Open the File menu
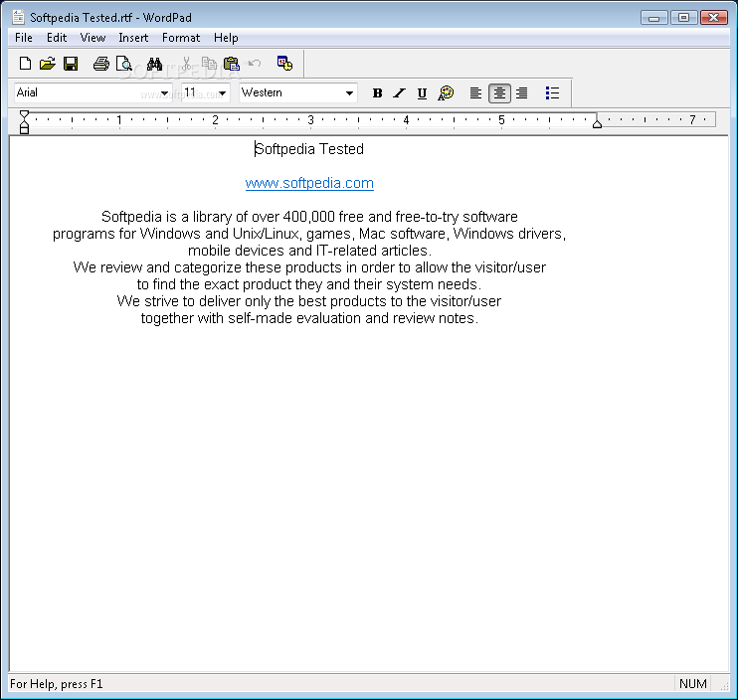 [x=24, y=38]
